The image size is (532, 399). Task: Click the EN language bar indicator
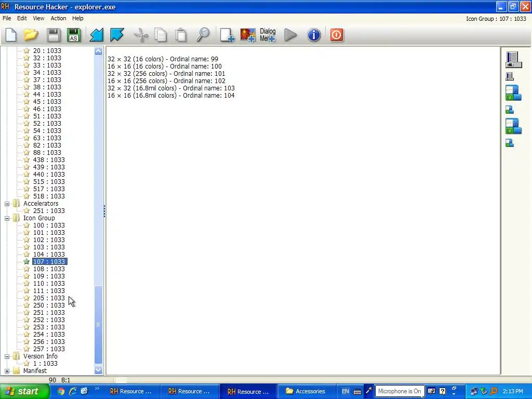[345, 391]
